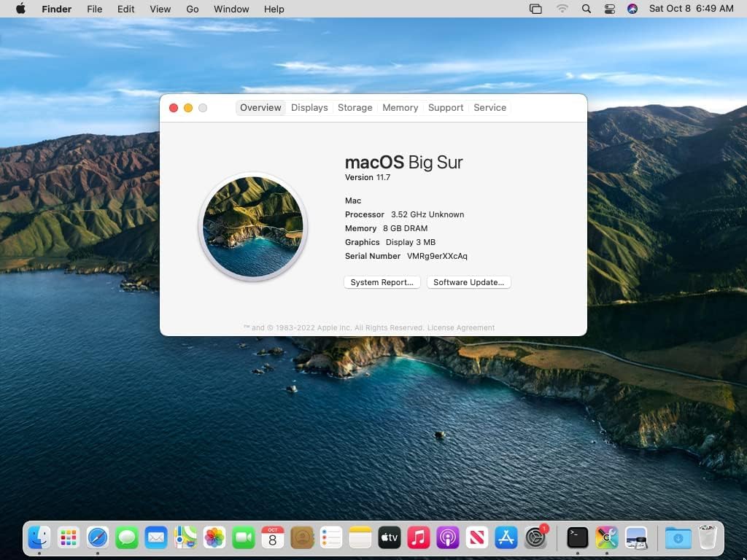Open the Go menu
The width and height of the screenshot is (747, 560).
coord(193,9)
